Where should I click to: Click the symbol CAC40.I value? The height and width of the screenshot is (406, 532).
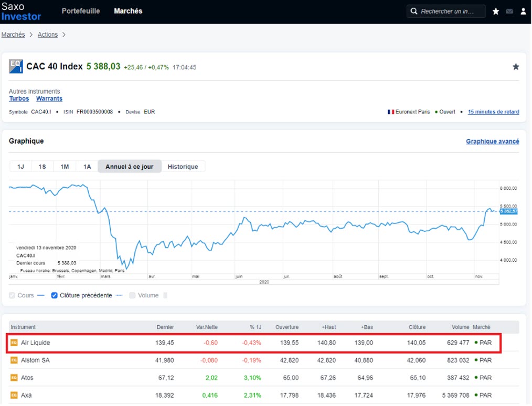pyautogui.click(x=41, y=112)
